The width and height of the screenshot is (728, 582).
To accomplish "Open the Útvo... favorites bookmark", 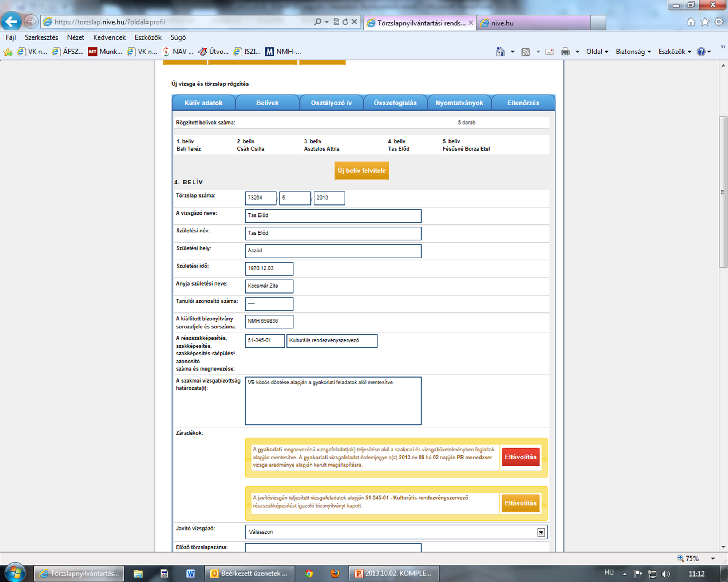I will (x=213, y=52).
